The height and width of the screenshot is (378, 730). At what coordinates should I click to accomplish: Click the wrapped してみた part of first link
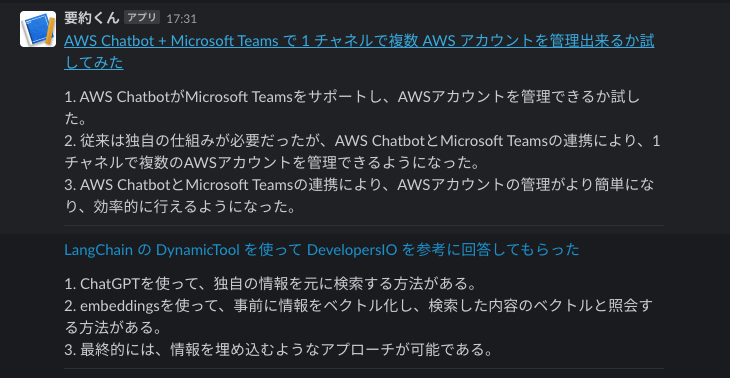point(94,62)
